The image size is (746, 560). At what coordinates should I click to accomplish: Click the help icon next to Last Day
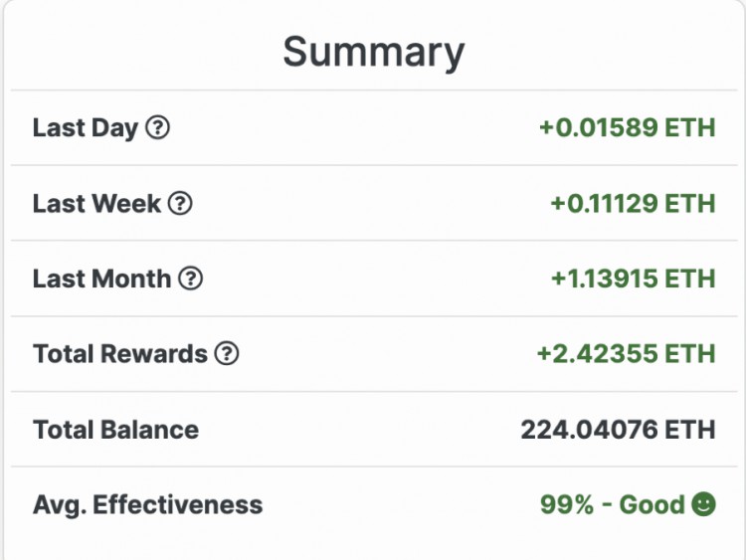pos(157,128)
